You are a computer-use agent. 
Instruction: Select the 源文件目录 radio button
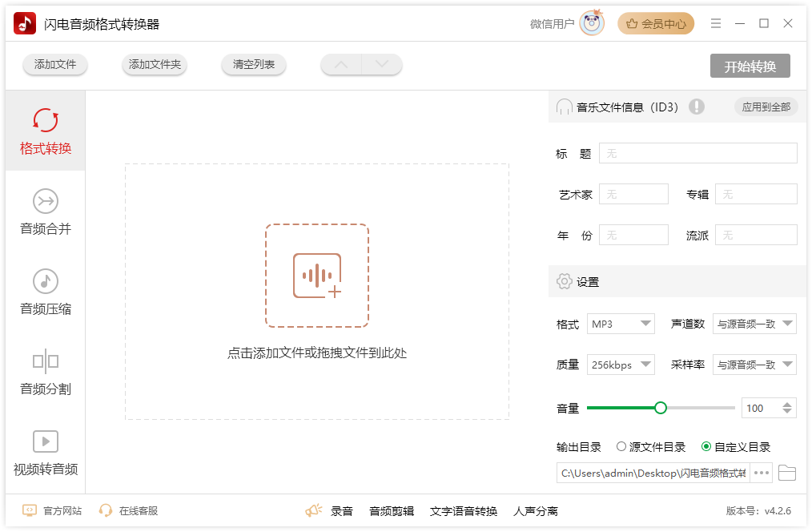click(x=621, y=447)
